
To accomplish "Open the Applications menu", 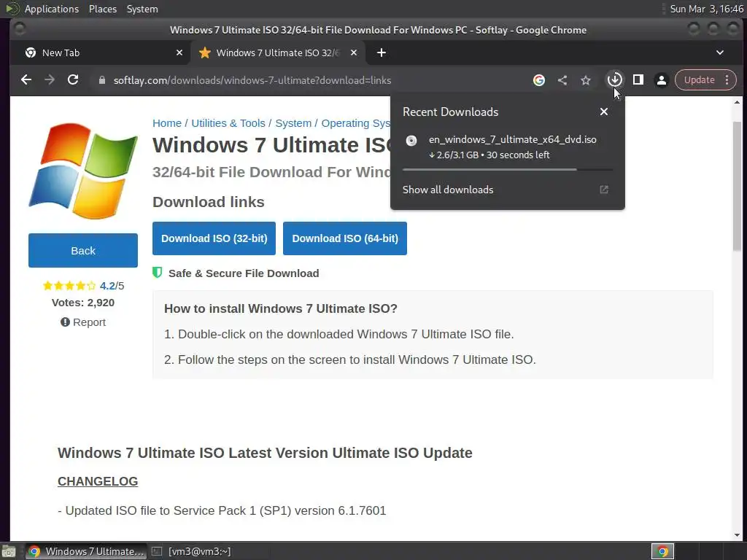I will click(x=52, y=9).
